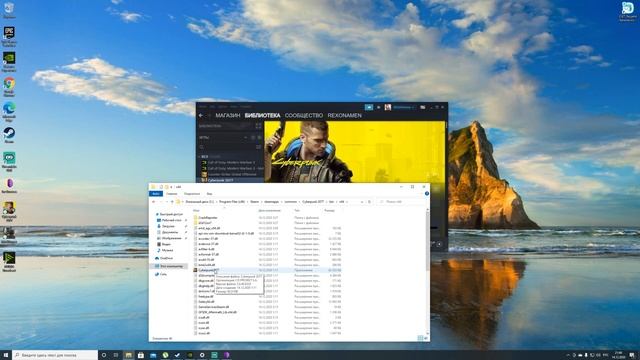Open the Epic Games Launcher desktop icon
Image resolution: width=640 pixels, height=360 pixels.
coord(9,36)
